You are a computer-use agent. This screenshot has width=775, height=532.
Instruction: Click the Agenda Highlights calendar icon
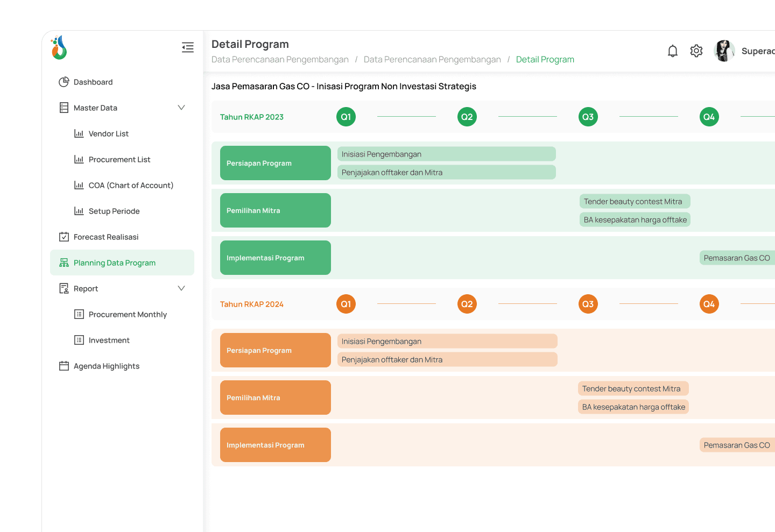(x=64, y=366)
